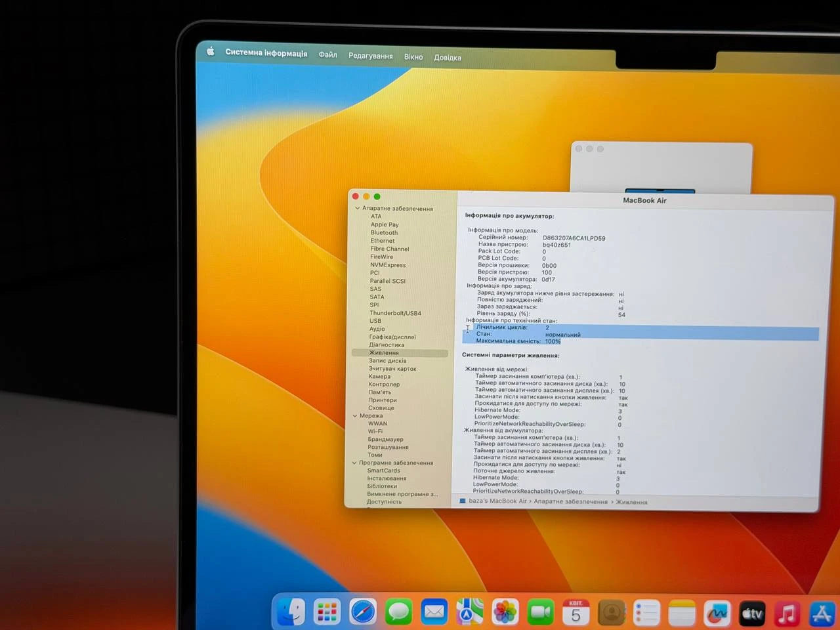
Task: Open Freeform app in dock
Action: tap(717, 614)
